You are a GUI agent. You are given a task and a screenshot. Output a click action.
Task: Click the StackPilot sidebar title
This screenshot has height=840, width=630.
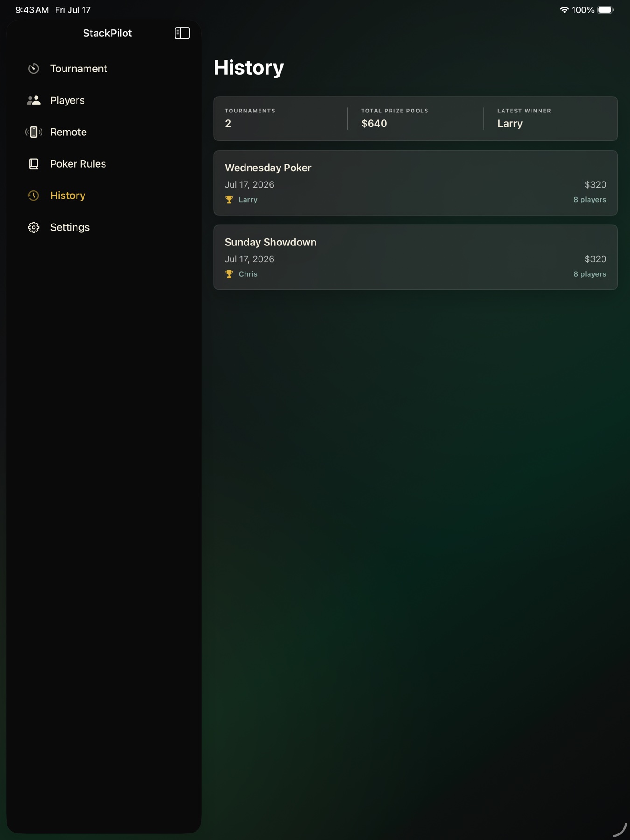(107, 33)
